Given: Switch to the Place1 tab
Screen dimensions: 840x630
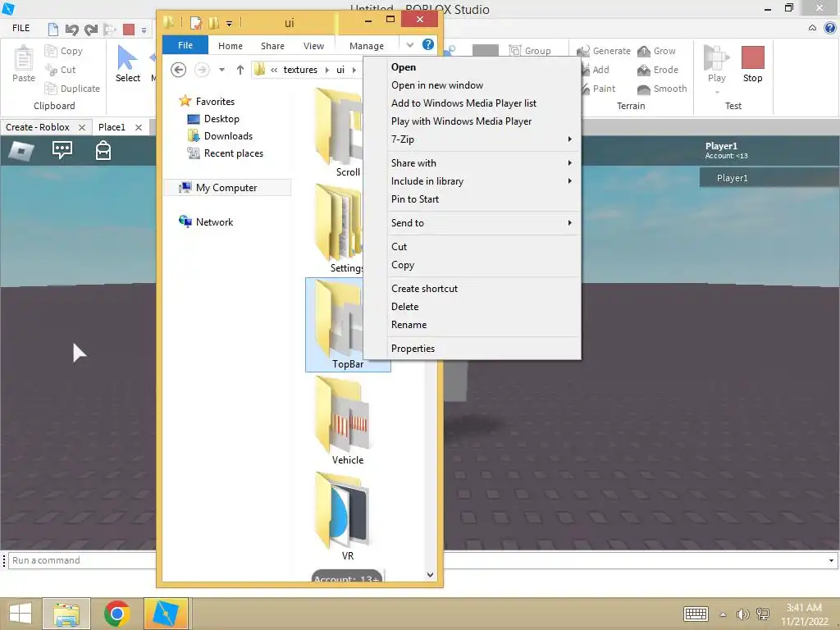Looking at the screenshot, I should pos(112,127).
